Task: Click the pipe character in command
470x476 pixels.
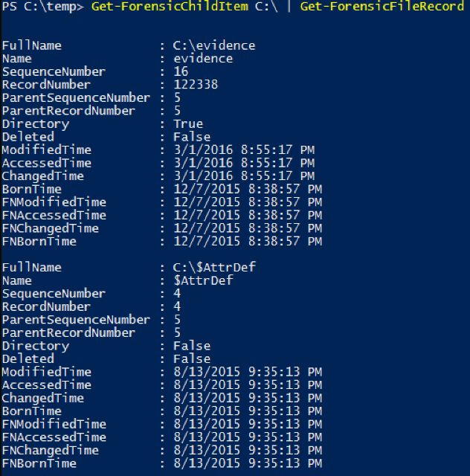Action: click(x=289, y=7)
